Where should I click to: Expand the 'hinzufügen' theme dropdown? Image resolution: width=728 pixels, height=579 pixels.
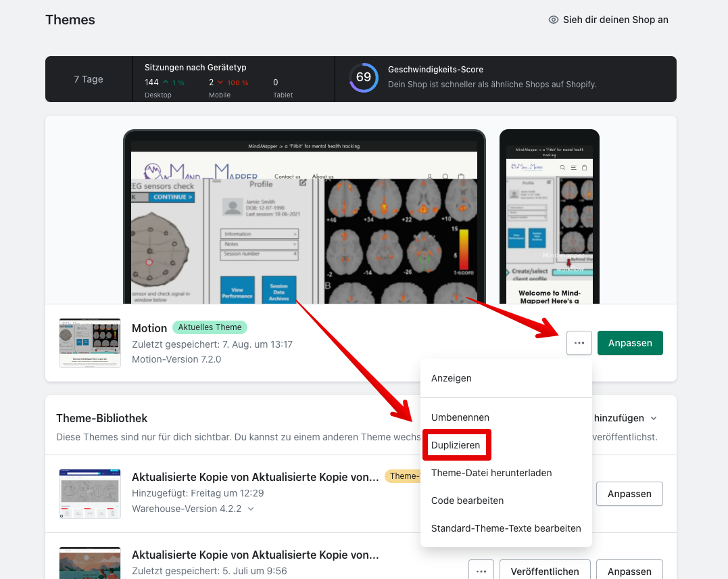click(625, 418)
